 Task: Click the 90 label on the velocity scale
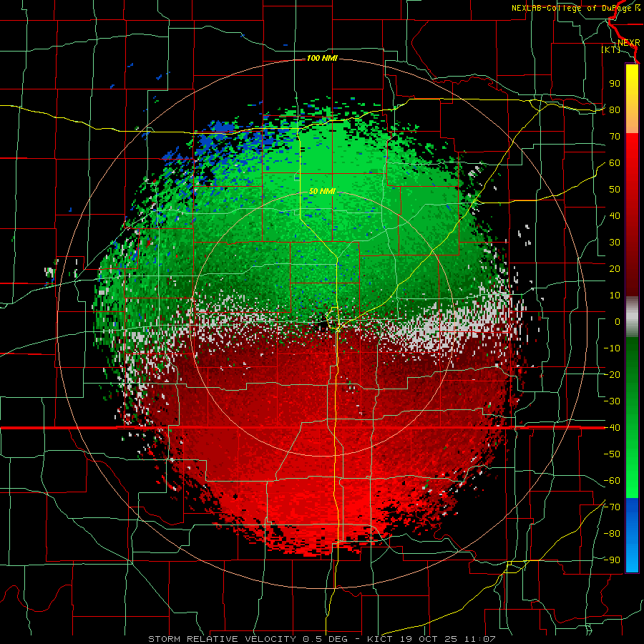point(615,84)
